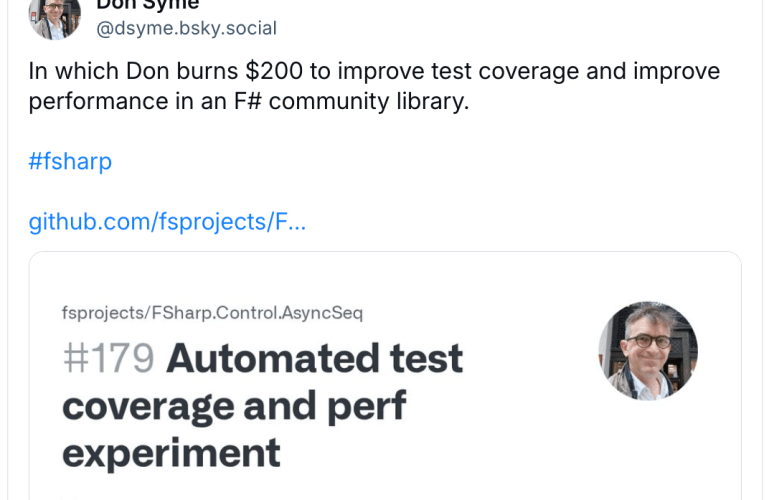This screenshot has width=769, height=500.
Task: Click "F# community library" in the post text
Action: click(x=366, y=102)
